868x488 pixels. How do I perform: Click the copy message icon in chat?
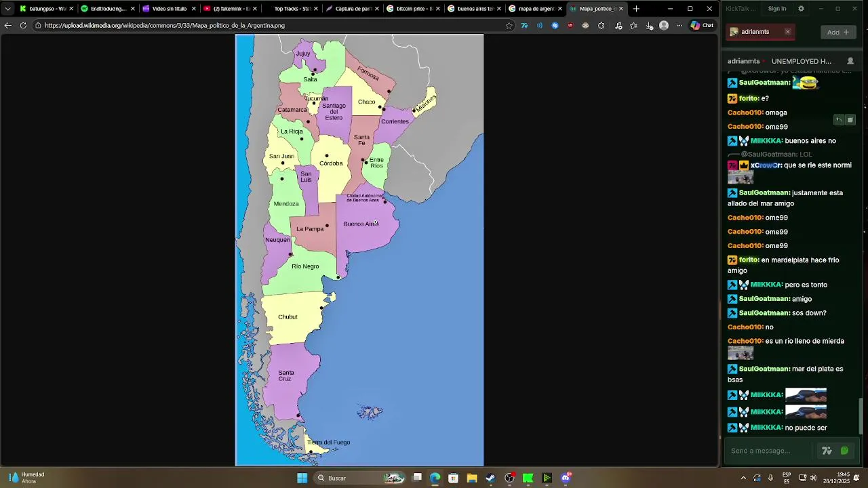[850, 120]
